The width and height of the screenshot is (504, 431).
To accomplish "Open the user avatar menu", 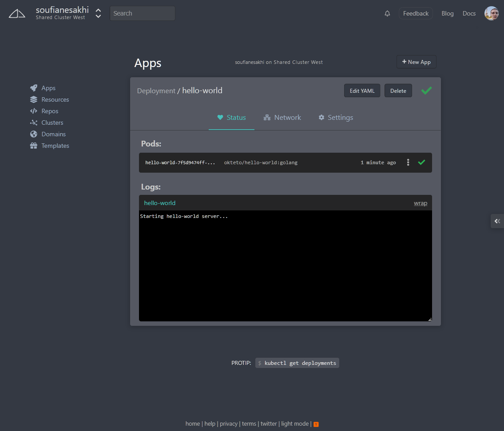I will [492, 13].
